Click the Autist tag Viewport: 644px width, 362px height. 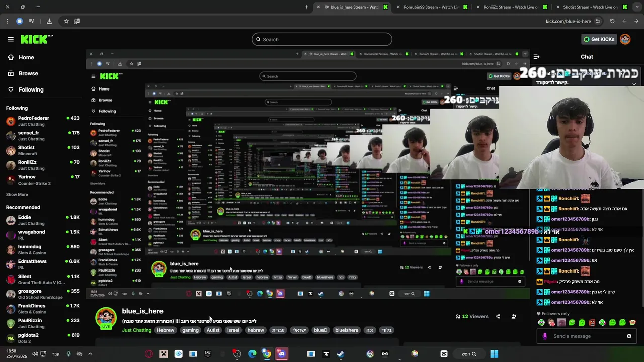pyautogui.click(x=213, y=330)
